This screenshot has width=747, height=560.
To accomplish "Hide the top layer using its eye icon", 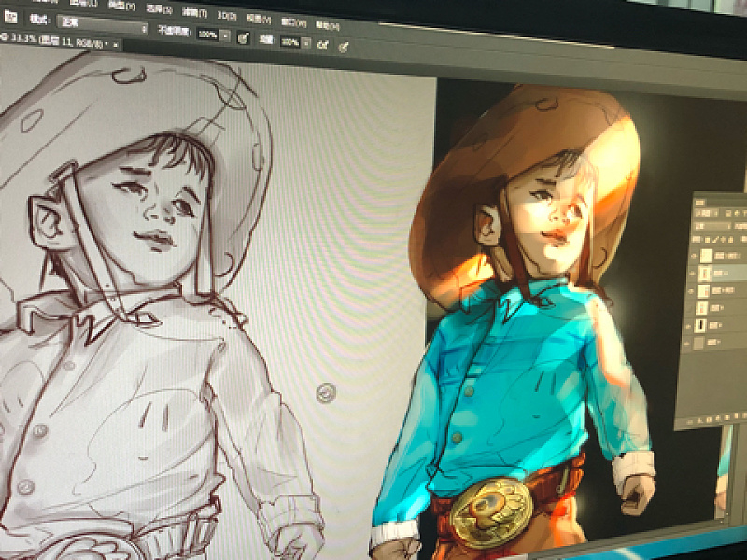I will pos(692,254).
